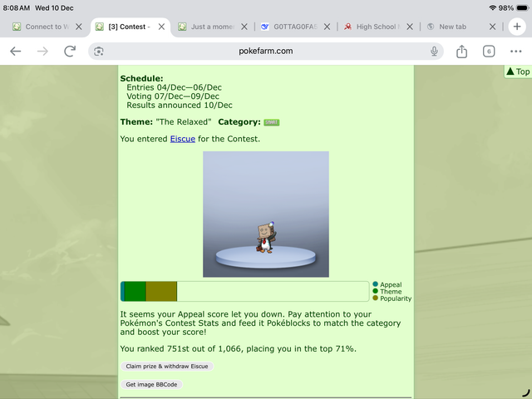
Task: Open the Eiscue link
Action: click(x=183, y=139)
